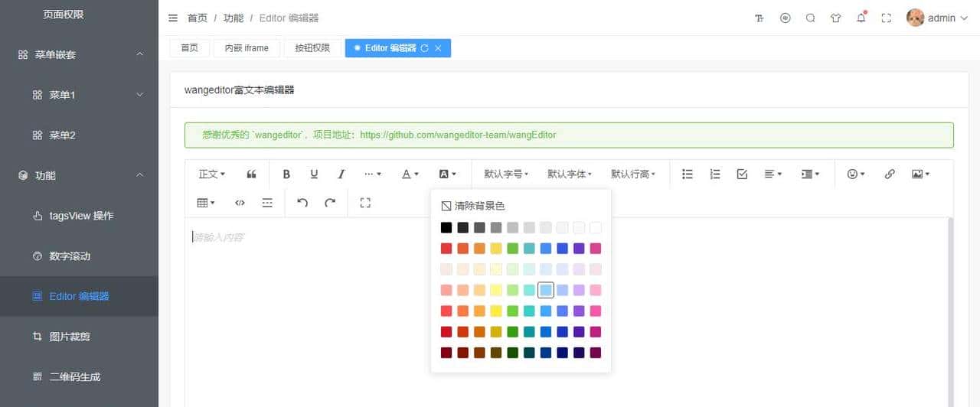Open notifications bell icon
This screenshot has width=980, height=407.
pos(861,18)
